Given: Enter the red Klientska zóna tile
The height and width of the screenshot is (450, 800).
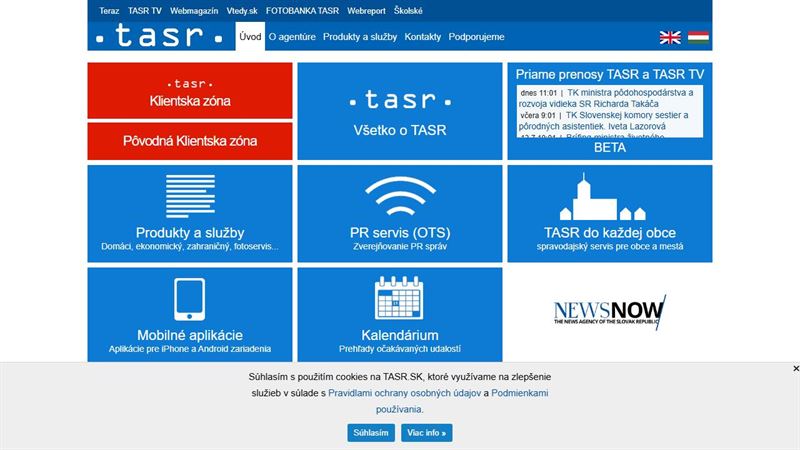Looking at the screenshot, I should pos(190,91).
